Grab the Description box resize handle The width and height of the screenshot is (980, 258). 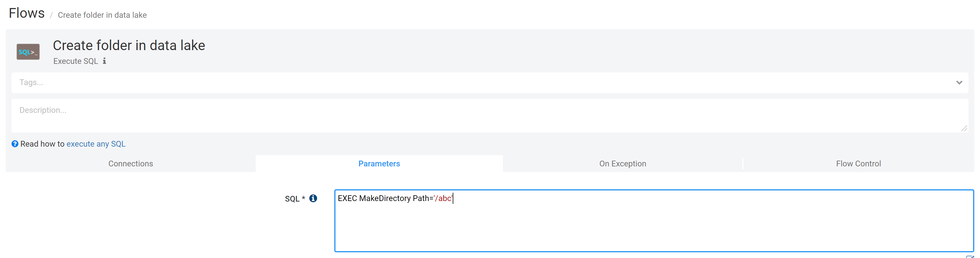(x=964, y=129)
